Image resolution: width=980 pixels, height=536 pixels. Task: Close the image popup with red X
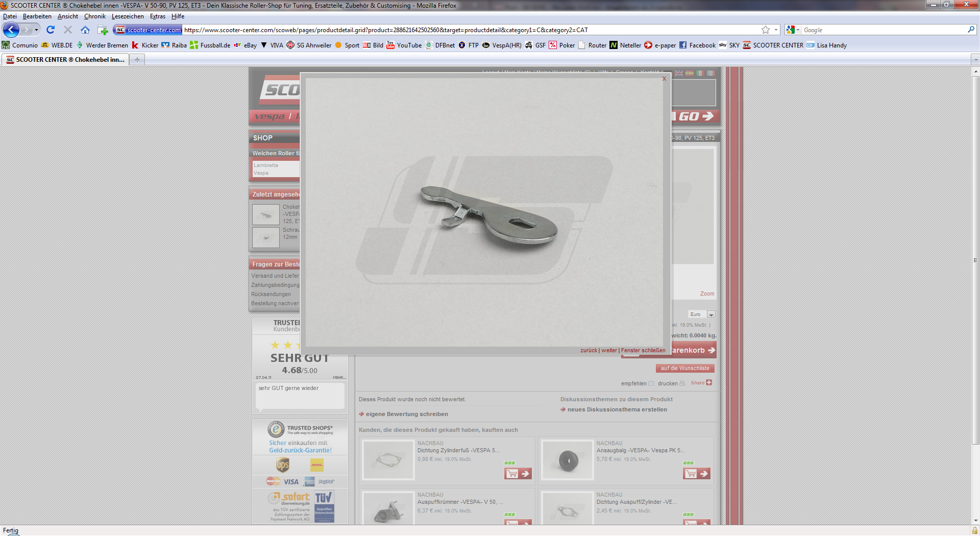tap(664, 79)
